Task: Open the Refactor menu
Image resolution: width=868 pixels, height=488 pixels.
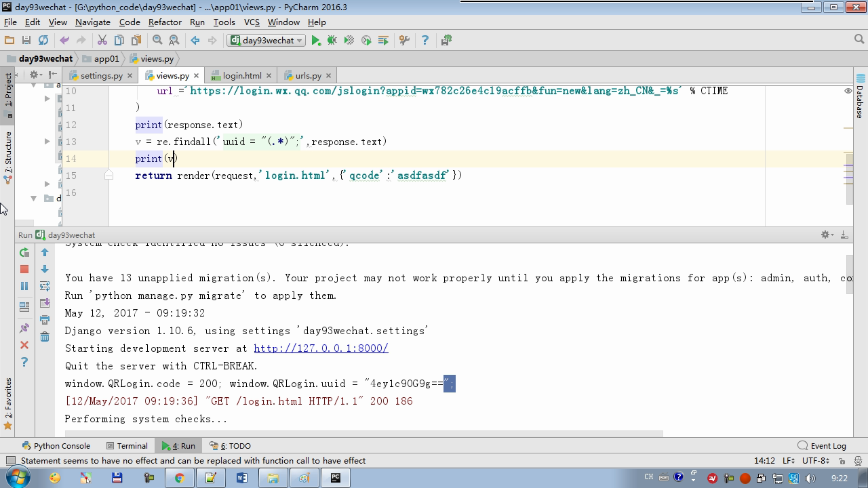Action: (x=165, y=22)
